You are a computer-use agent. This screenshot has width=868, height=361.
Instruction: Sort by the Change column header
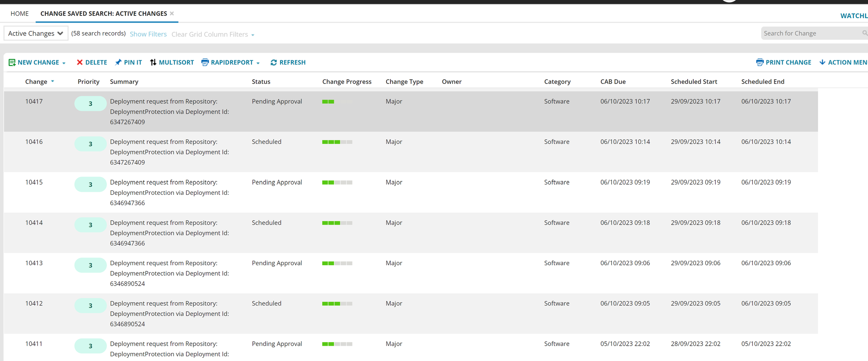pos(36,82)
